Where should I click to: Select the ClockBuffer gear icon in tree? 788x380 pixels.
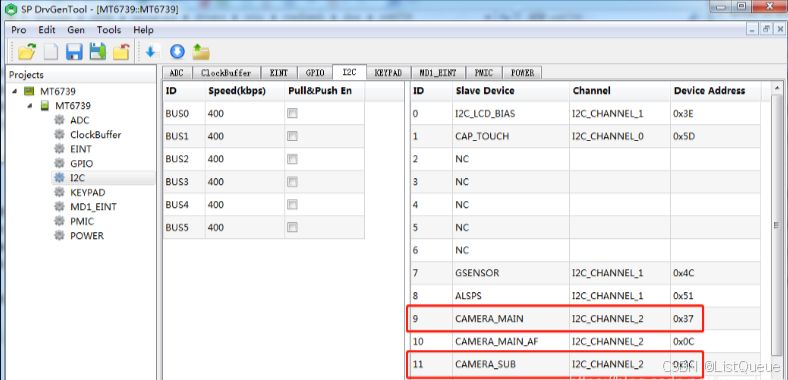pos(60,134)
